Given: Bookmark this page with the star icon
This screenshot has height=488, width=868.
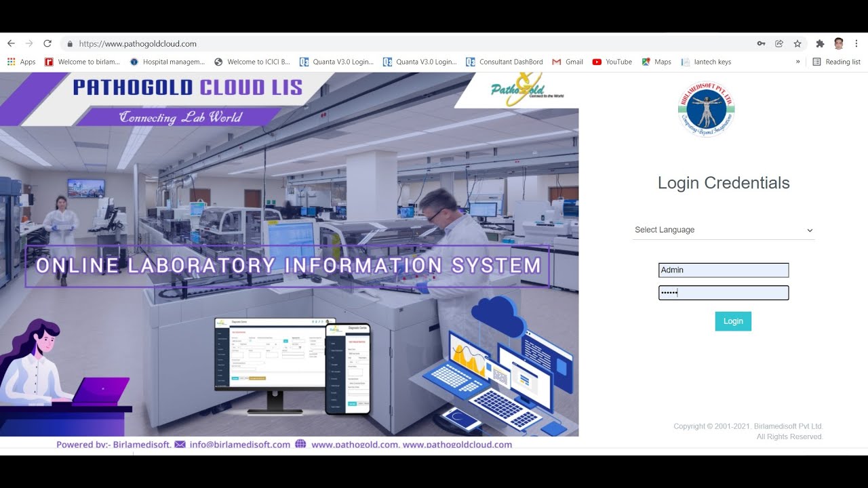Looking at the screenshot, I should [797, 43].
